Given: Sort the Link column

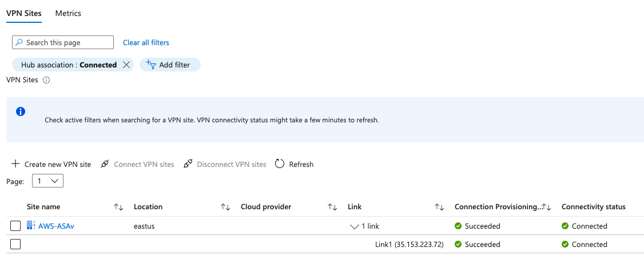Looking at the screenshot, I should (439, 208).
